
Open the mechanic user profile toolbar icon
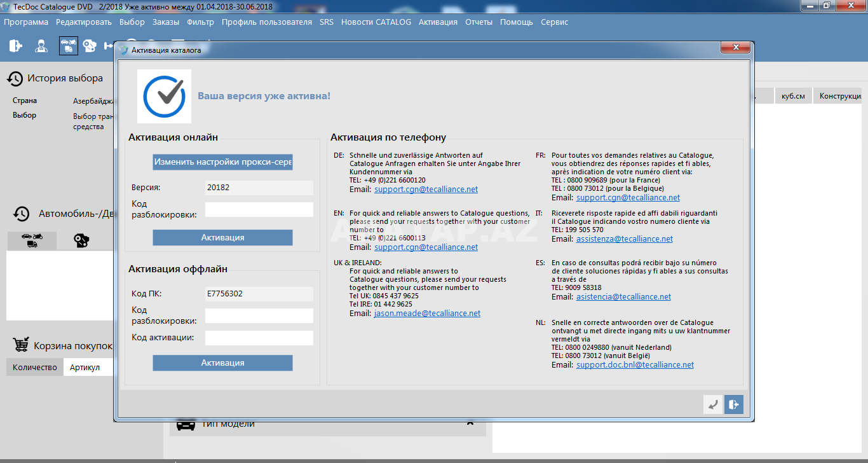(41, 46)
